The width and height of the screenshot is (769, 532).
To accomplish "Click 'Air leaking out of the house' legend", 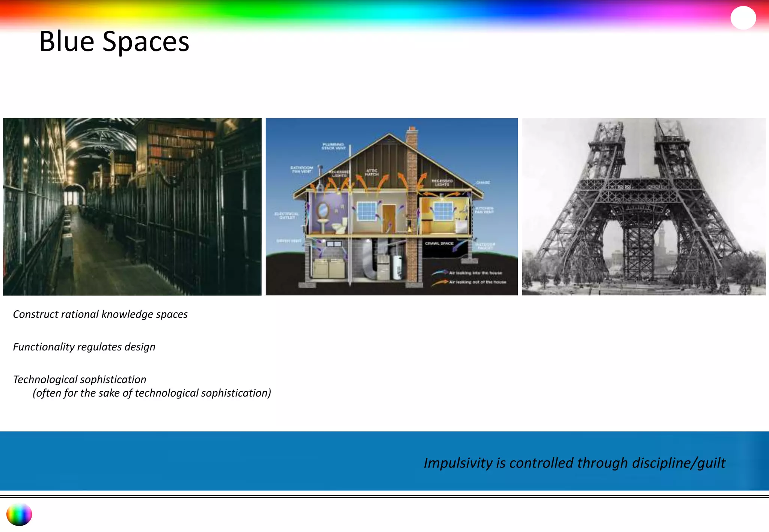I will pos(478,282).
